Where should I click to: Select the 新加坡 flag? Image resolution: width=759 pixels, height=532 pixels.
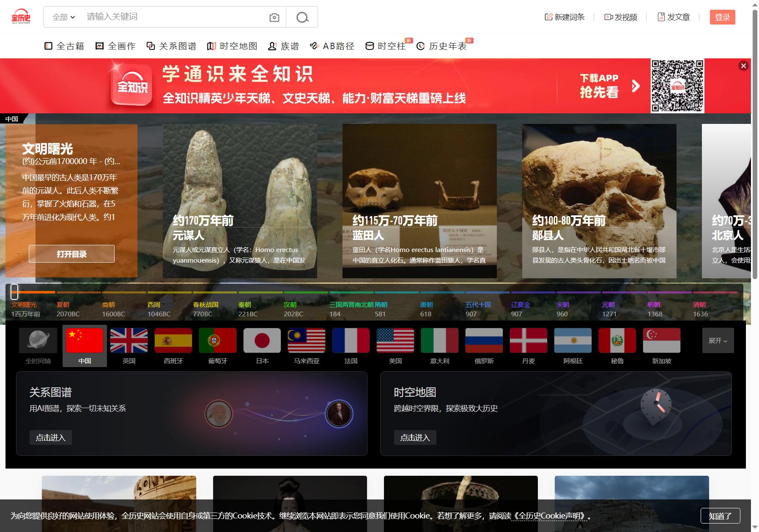point(662,340)
